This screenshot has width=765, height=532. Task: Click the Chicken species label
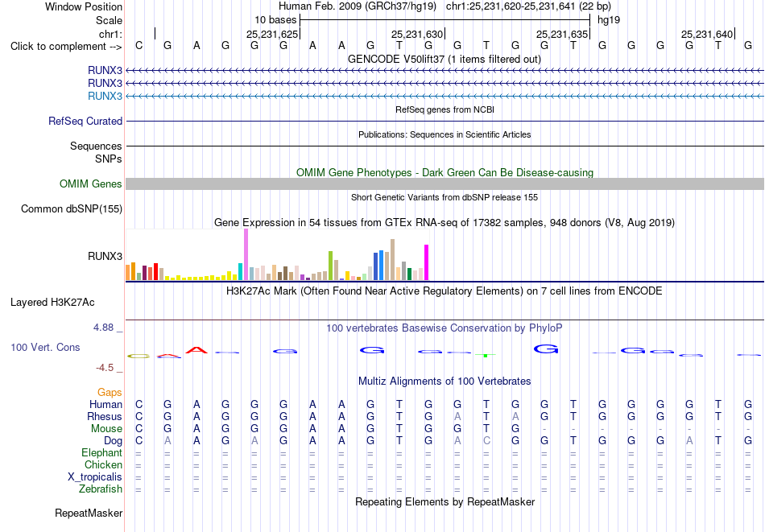tap(103, 464)
